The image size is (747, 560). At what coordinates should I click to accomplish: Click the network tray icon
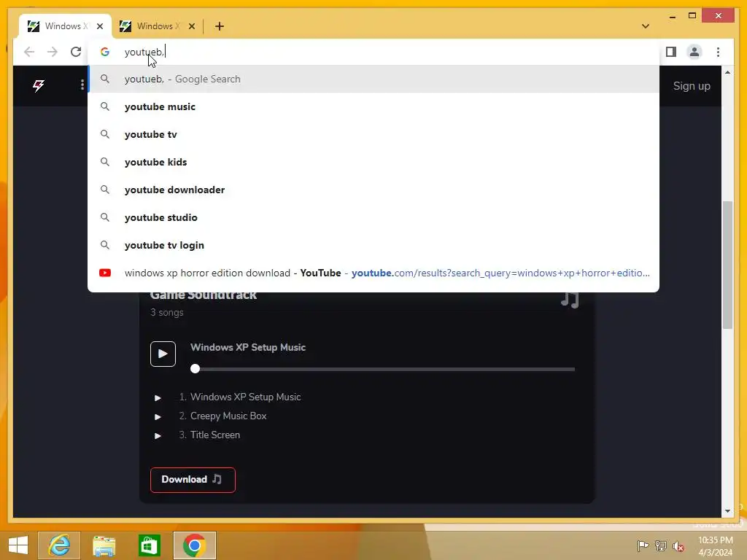pyautogui.click(x=661, y=546)
